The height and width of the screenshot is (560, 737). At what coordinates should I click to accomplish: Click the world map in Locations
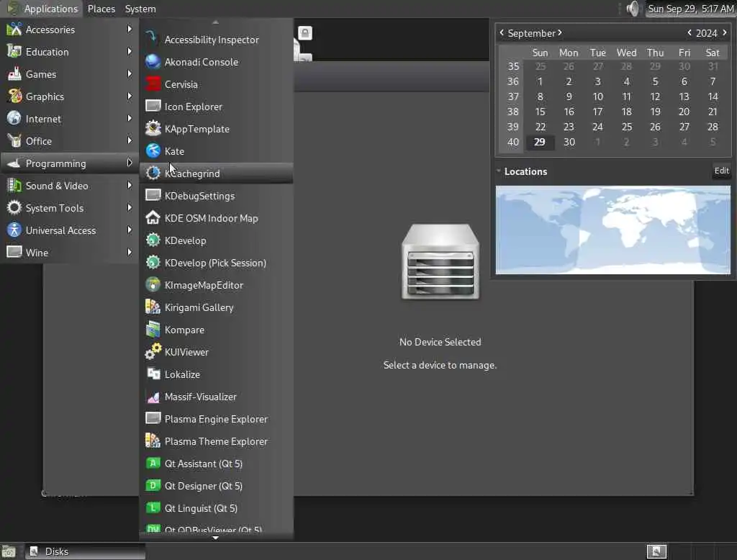pos(613,230)
